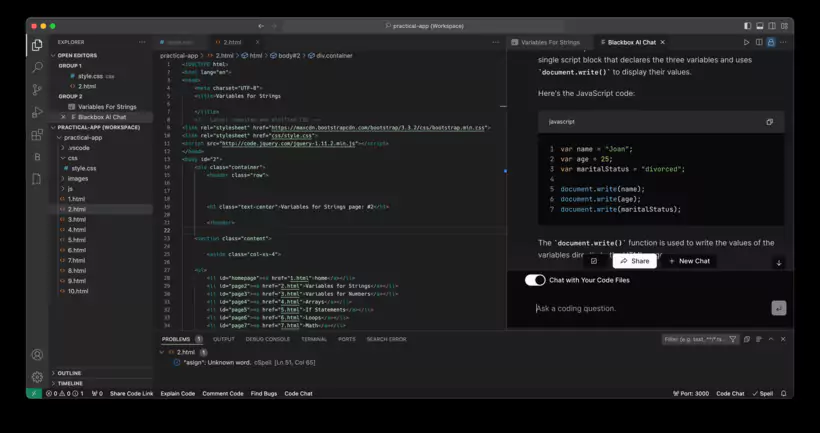
Task: Go back with title bar left arrow
Action: pyautogui.click(x=261, y=26)
